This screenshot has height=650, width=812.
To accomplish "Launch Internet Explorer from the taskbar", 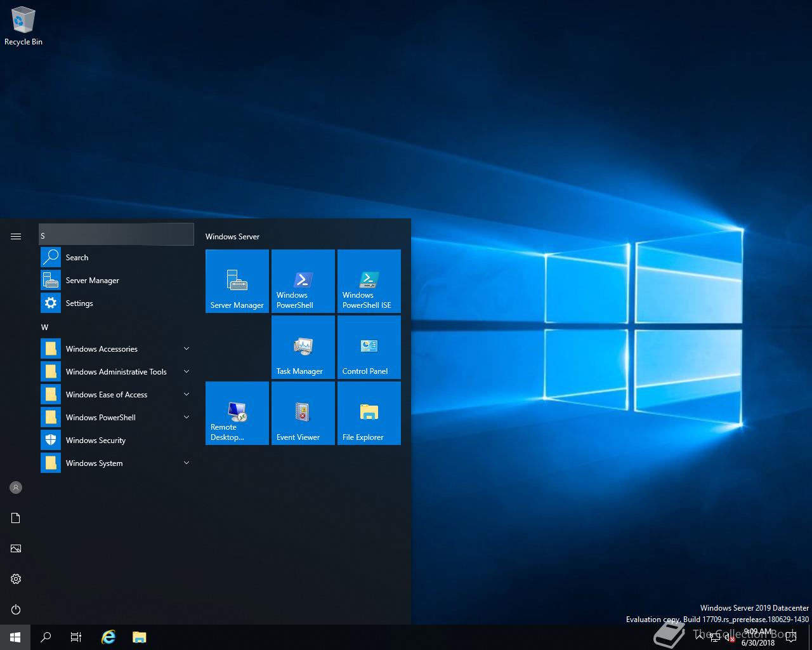I will pos(109,637).
